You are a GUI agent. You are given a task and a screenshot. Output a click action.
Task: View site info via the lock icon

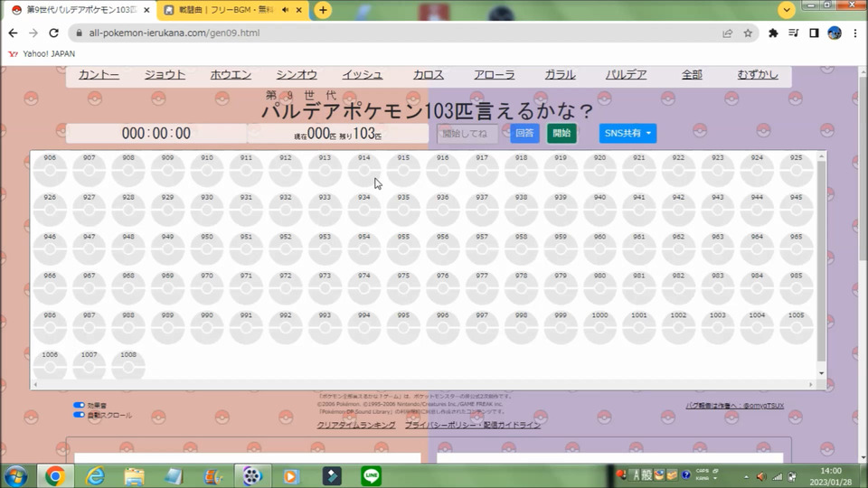click(80, 33)
